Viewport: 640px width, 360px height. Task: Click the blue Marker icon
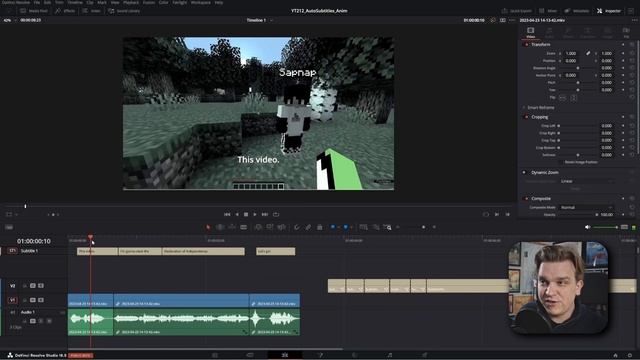coord(346,227)
